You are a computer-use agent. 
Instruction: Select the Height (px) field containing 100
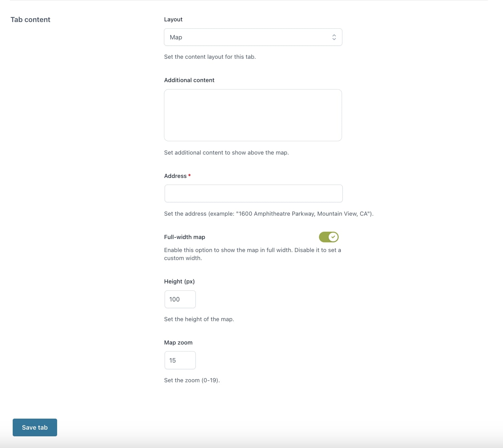tap(180, 299)
